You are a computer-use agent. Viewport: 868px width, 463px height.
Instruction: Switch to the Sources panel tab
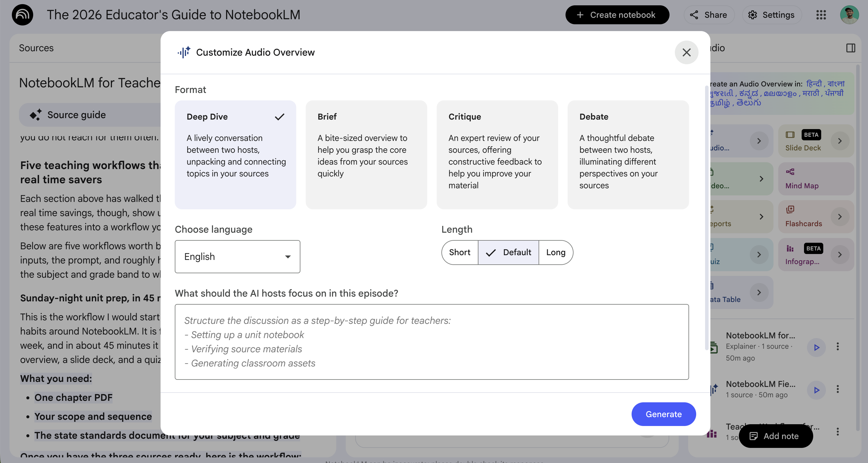coord(36,48)
